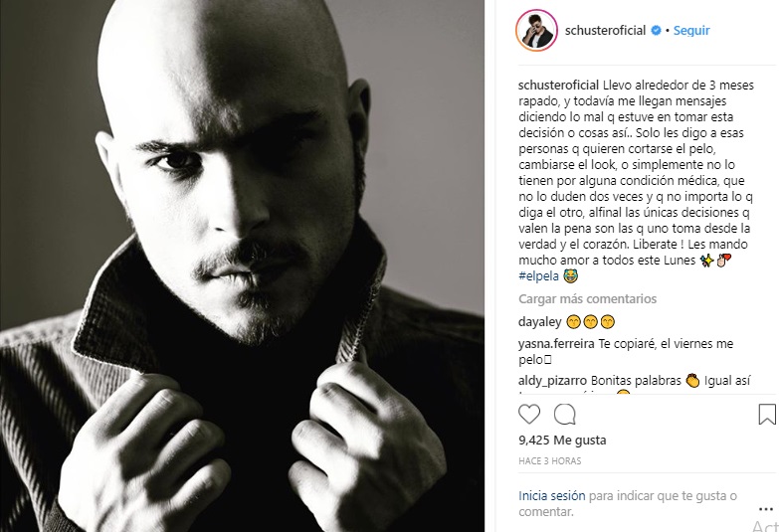Open schusteroficial username in the caption
Screen dimensions: 779x532
tap(558, 86)
